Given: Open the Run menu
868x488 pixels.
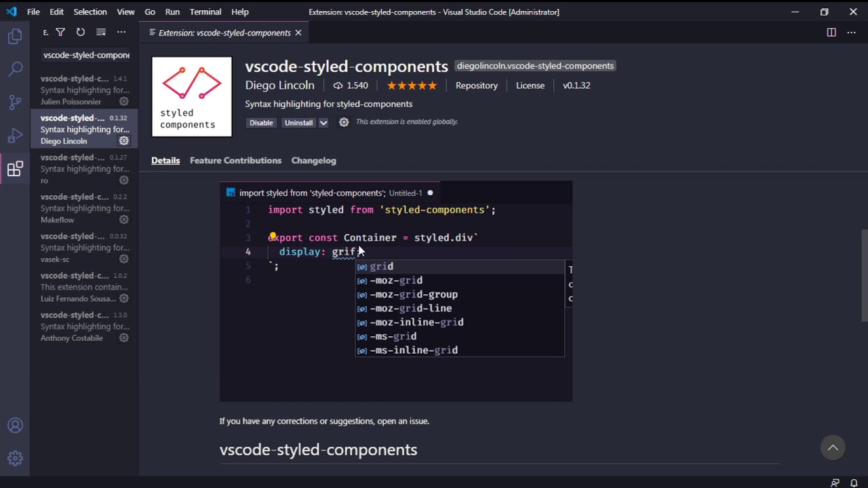Looking at the screenshot, I should point(172,12).
